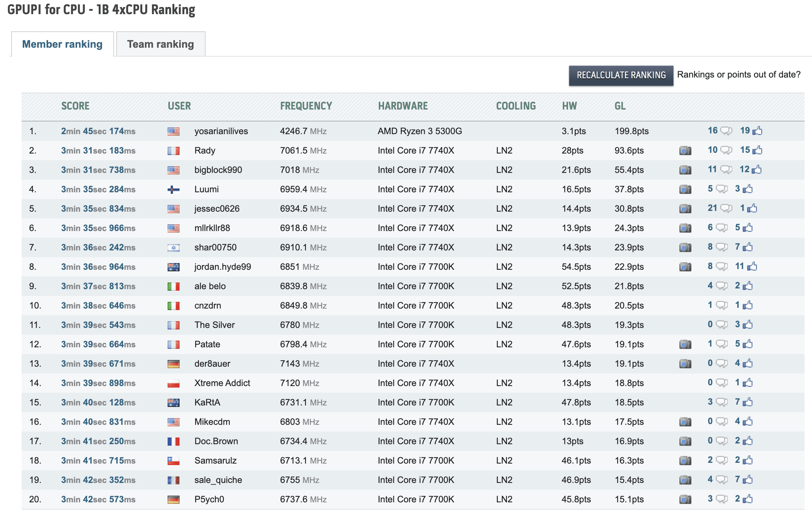Like jordan.hyde99's score thumbs up
The height and width of the screenshot is (515, 812).
[752, 266]
